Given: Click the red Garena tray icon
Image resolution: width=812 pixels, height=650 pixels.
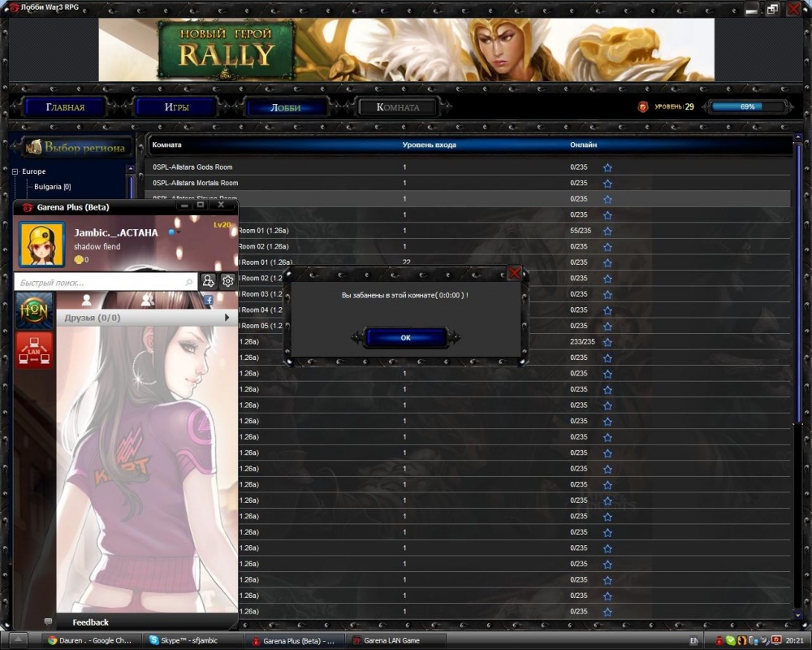Looking at the screenshot, I should point(719,641).
